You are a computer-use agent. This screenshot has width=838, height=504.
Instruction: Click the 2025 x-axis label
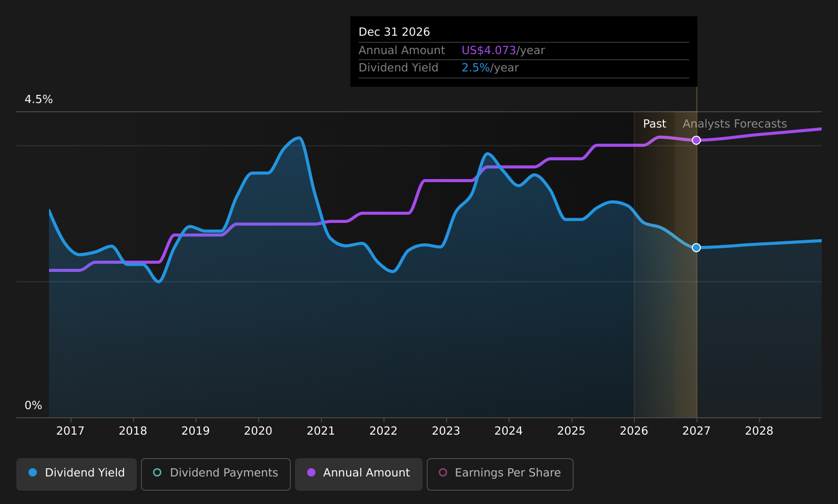(571, 431)
